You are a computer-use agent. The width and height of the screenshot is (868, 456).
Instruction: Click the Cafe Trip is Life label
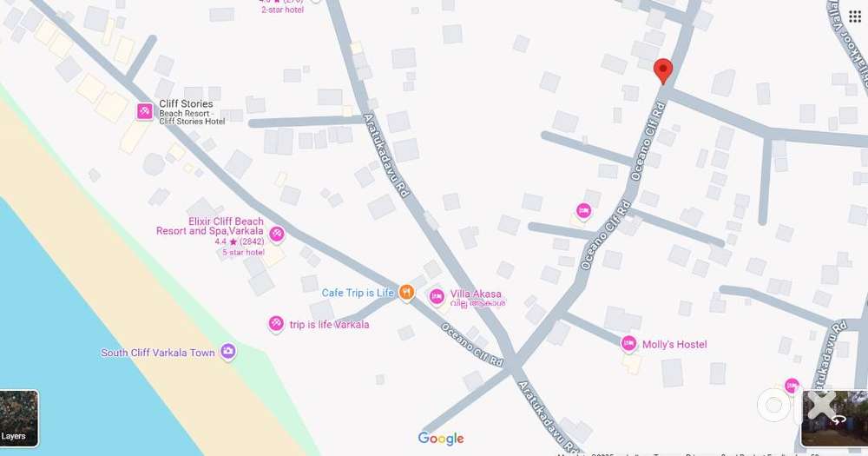coord(358,293)
